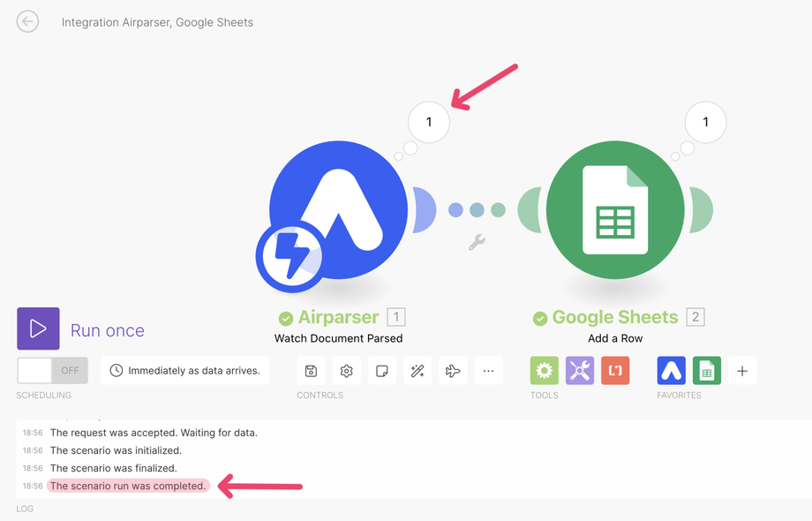Image resolution: width=812 pixels, height=521 pixels.
Task: Open the Google Sheets module circle
Action: (615, 210)
